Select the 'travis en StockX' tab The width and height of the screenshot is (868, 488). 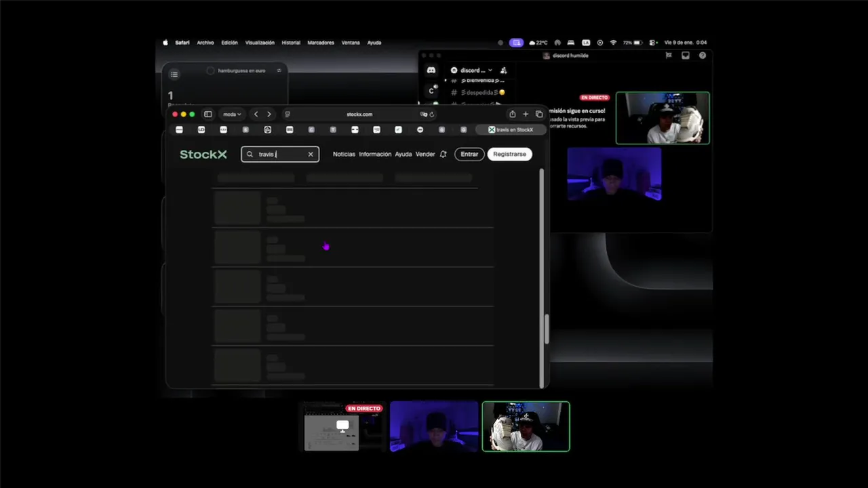coord(511,129)
